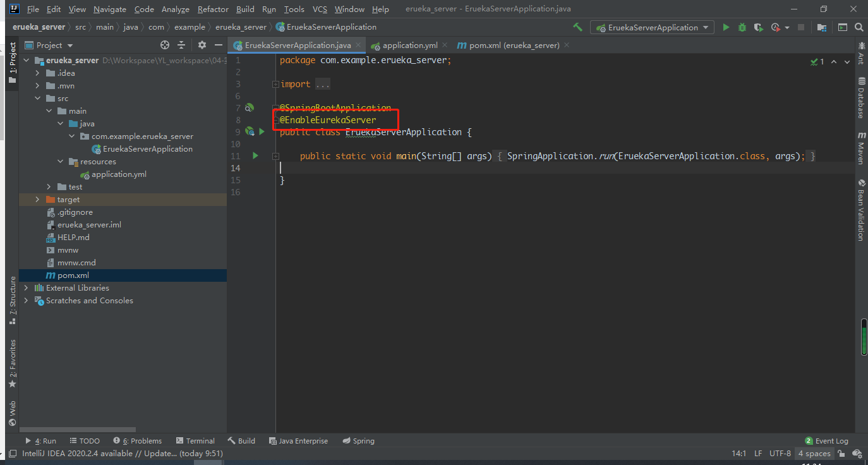This screenshot has width=868, height=465.
Task: Click the Spring bean gutter icon at line 7
Action: [x=250, y=108]
